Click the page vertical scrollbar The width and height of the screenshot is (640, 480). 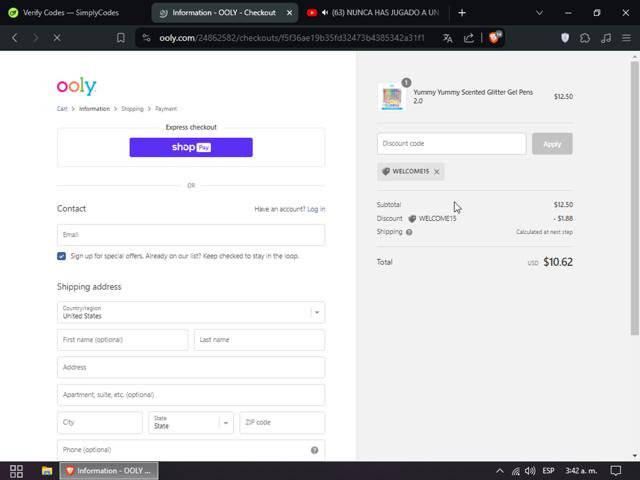[634, 198]
